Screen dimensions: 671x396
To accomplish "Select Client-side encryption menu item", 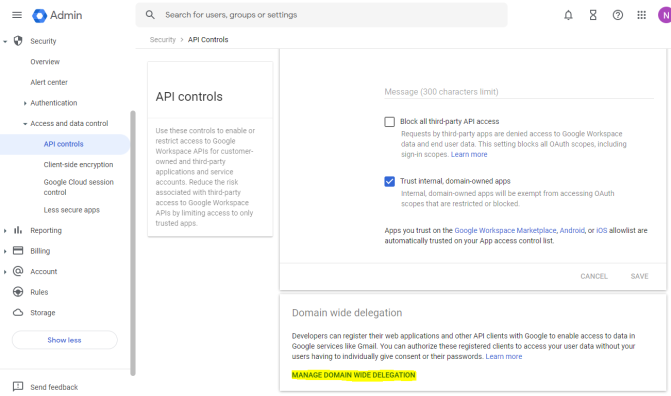I will coord(78,164).
